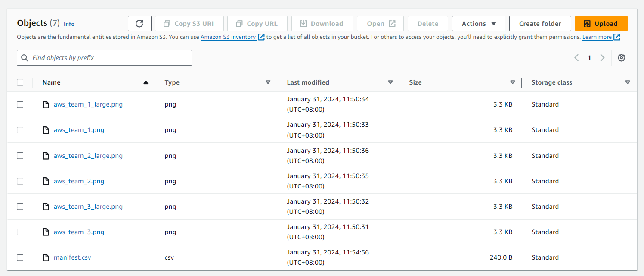Screen dimensions: 644x276
Task: Go to next page arrow
Action: [602, 58]
